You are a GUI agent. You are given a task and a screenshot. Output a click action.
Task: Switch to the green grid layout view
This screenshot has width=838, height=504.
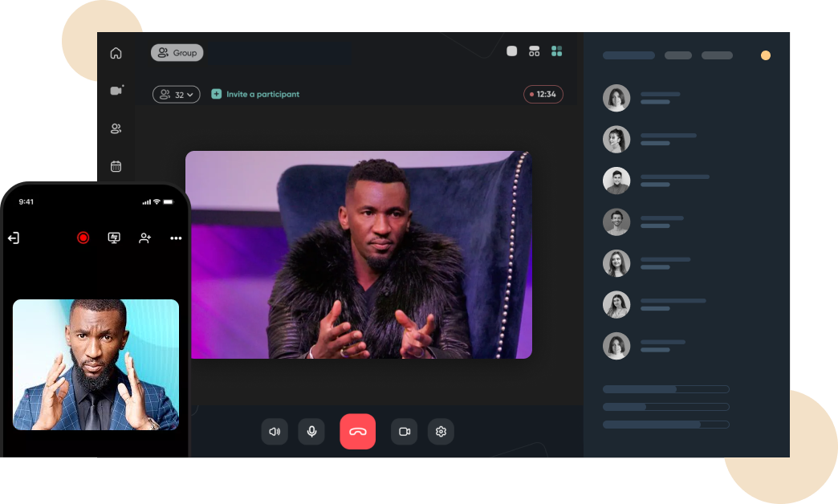556,51
